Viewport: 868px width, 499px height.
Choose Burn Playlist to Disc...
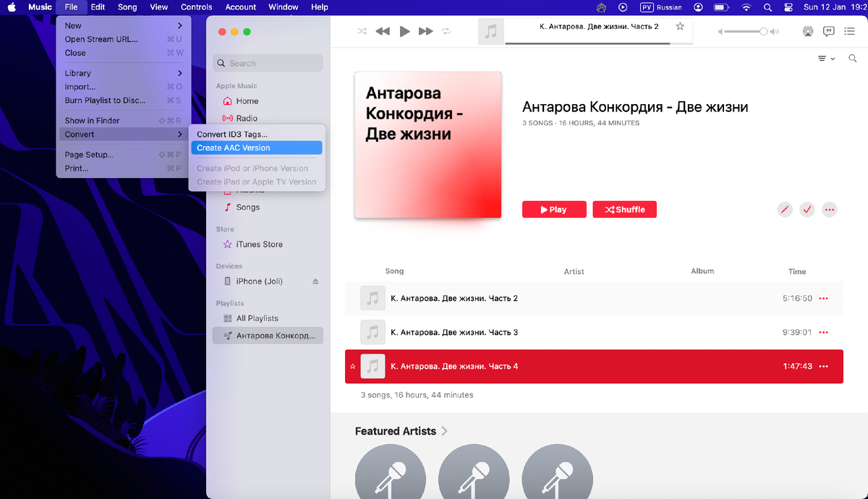pos(124,101)
